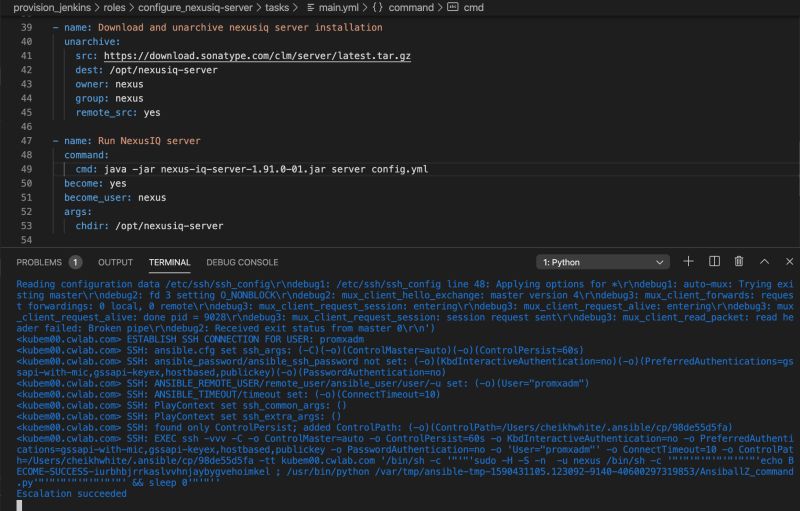This screenshot has height=511, width=800.
Task: Click line number 39 in the gutter
Action: (x=27, y=27)
